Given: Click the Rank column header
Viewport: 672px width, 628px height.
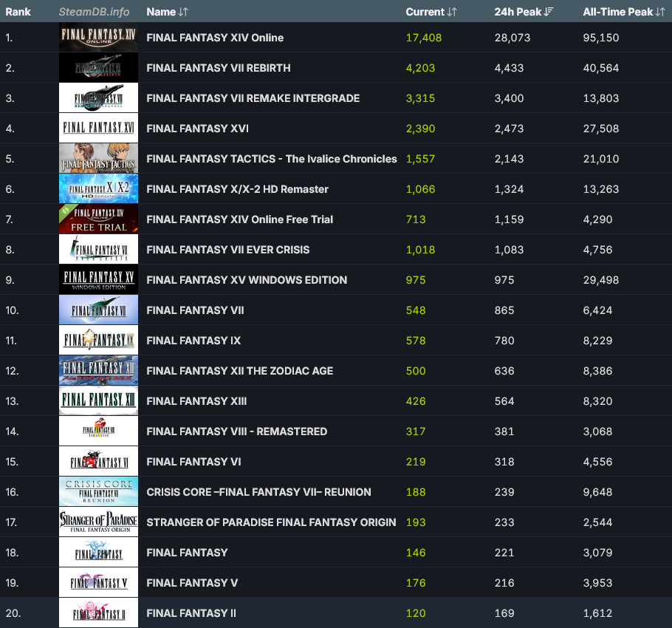Looking at the screenshot, I should (18, 12).
